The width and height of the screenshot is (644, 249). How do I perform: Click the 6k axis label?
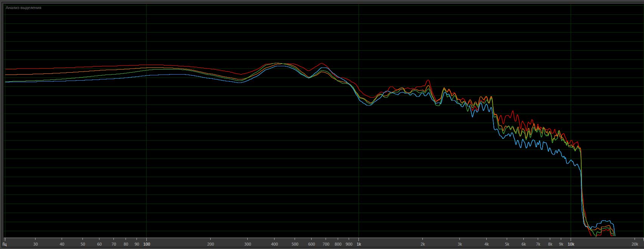coord(524,244)
